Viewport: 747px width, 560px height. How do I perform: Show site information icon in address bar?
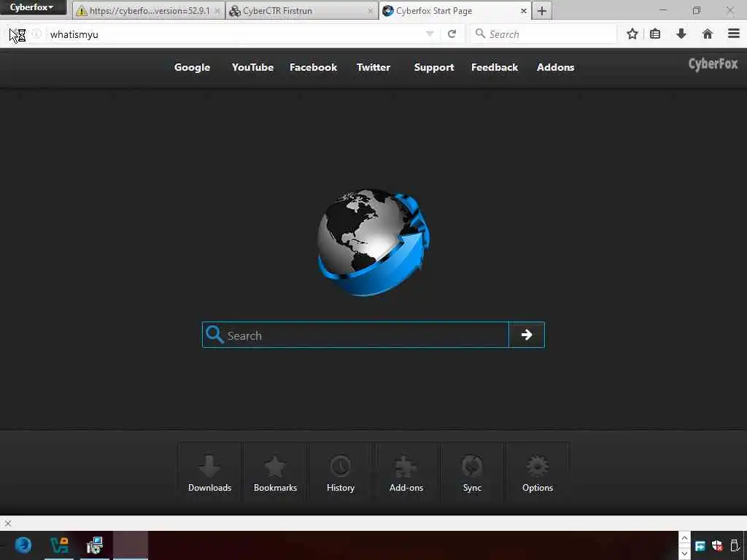(x=36, y=34)
